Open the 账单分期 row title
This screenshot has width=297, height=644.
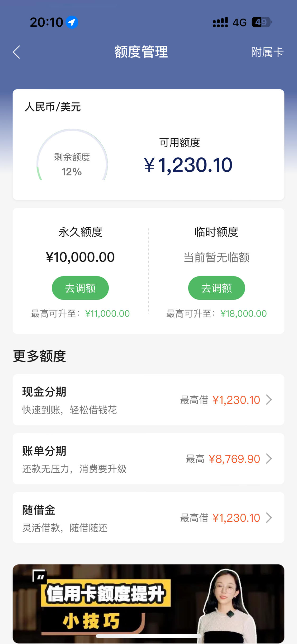[x=44, y=451]
